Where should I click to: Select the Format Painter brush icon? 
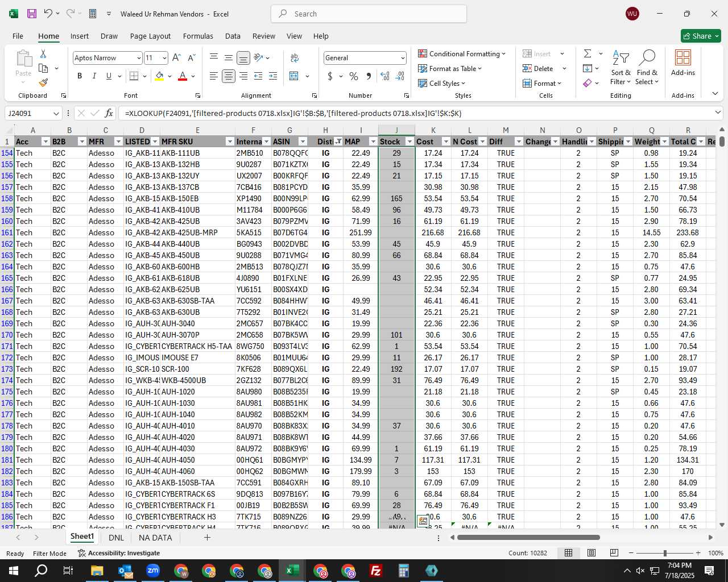(x=43, y=82)
